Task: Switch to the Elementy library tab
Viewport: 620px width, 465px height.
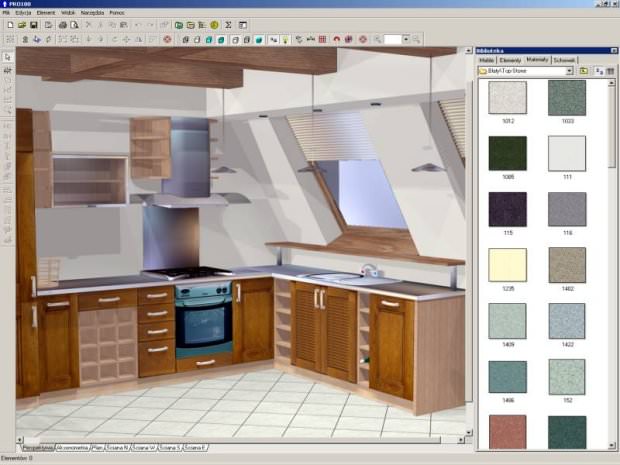Action: click(x=510, y=60)
